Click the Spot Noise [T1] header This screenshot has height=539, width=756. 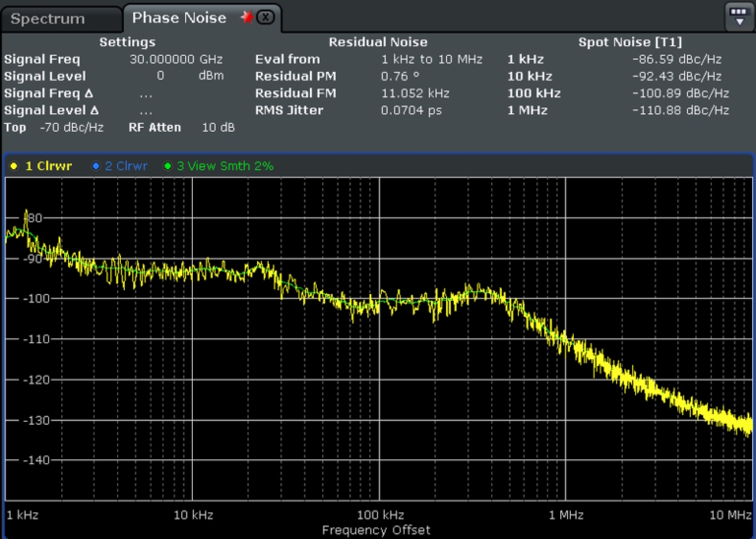(x=628, y=42)
